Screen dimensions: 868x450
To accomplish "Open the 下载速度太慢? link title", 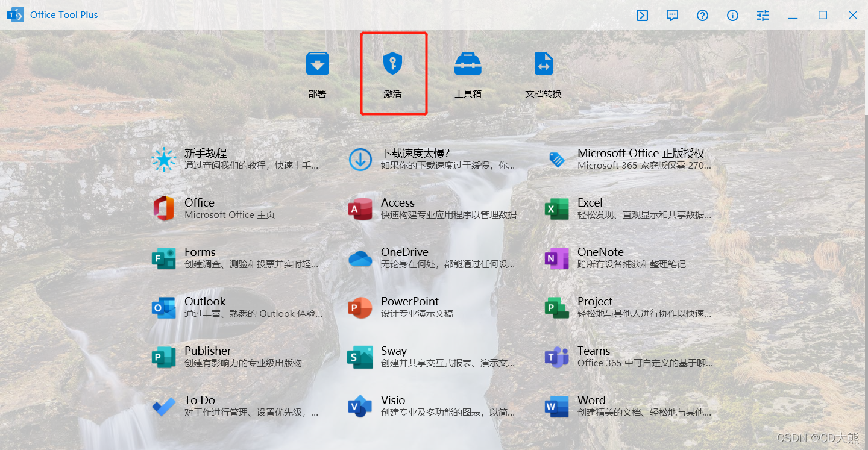I will coord(415,154).
